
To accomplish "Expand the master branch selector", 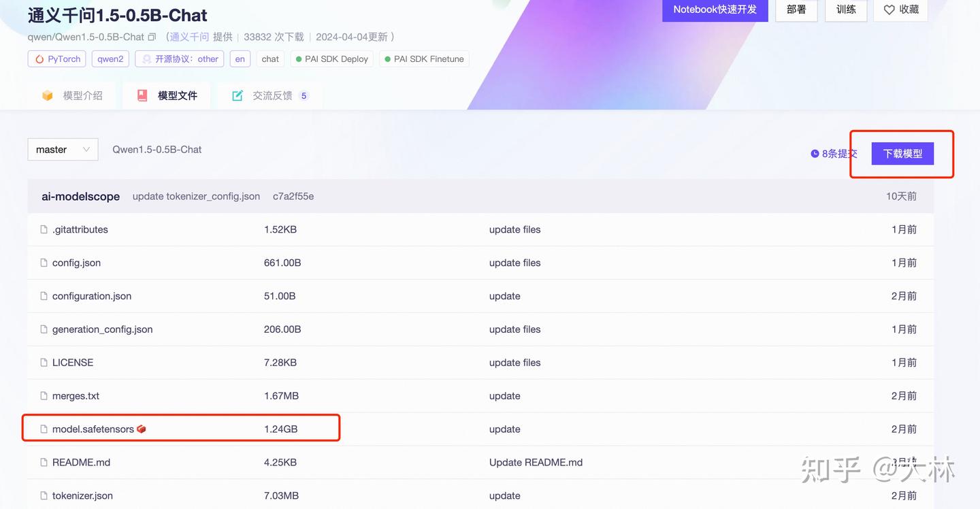I will tap(63, 149).
